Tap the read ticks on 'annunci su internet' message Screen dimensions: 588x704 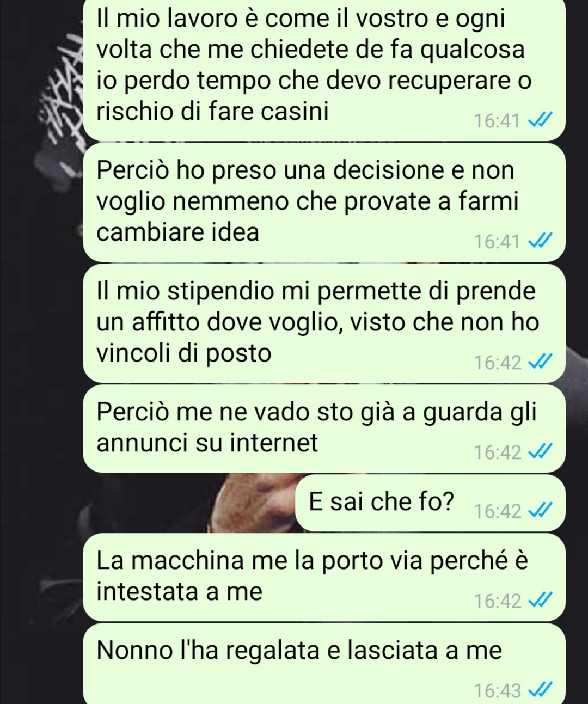542,452
